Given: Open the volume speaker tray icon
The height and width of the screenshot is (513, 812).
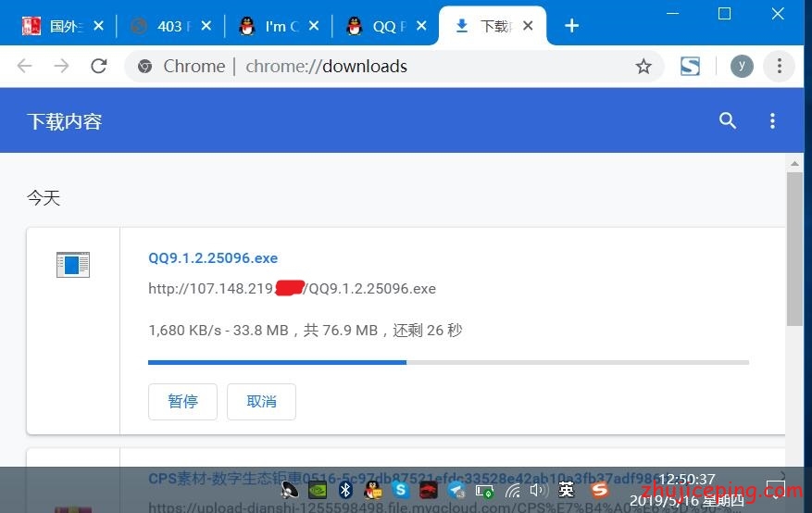Looking at the screenshot, I should coord(539,490).
